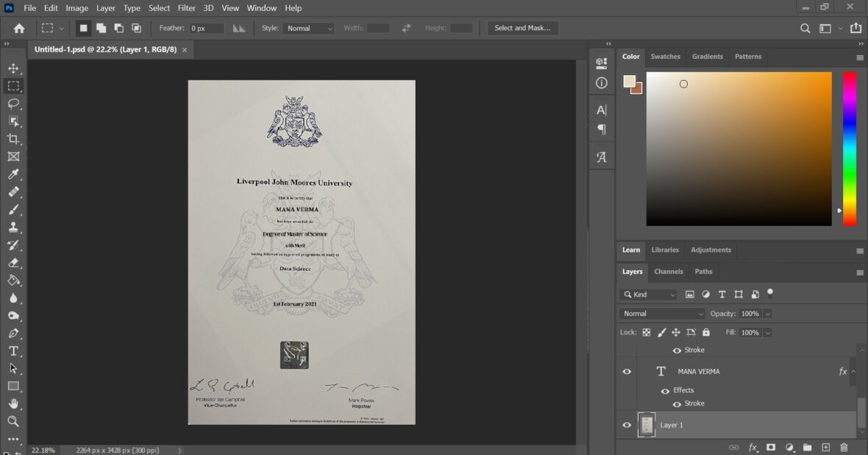Open the Image menu
Screen dimensions: 868x455
tap(77, 8)
